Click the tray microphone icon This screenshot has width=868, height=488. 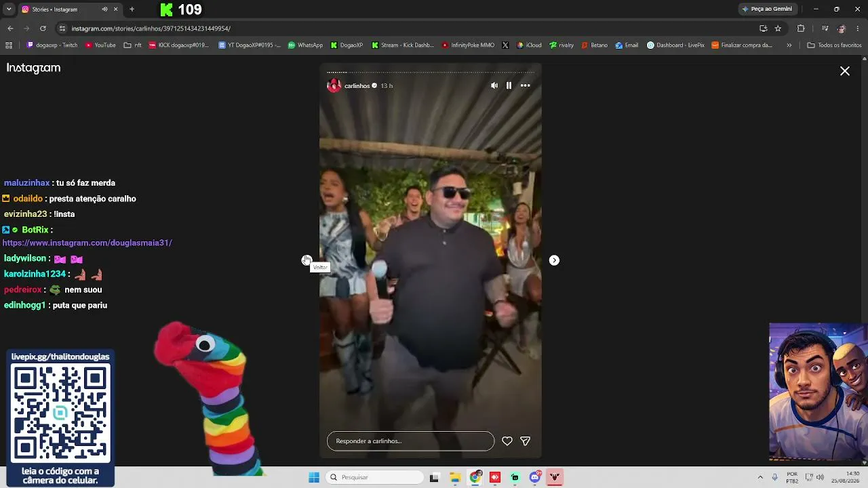pyautogui.click(x=775, y=477)
